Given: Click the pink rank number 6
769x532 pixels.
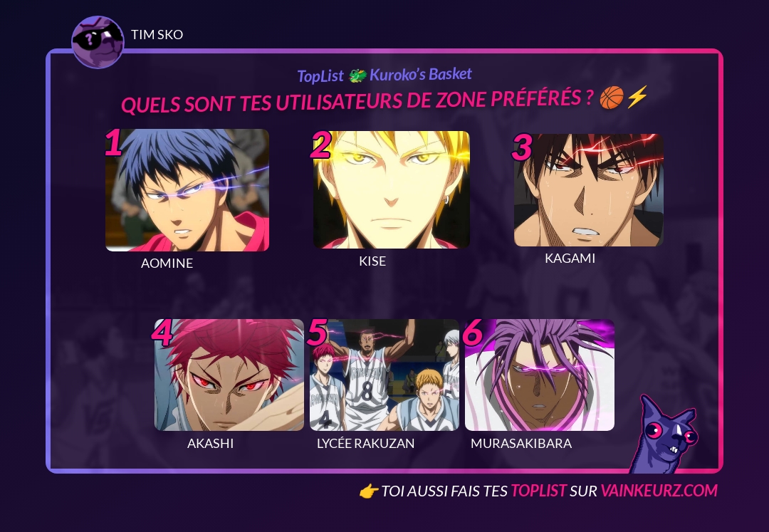Looking at the screenshot, I should pos(473,333).
